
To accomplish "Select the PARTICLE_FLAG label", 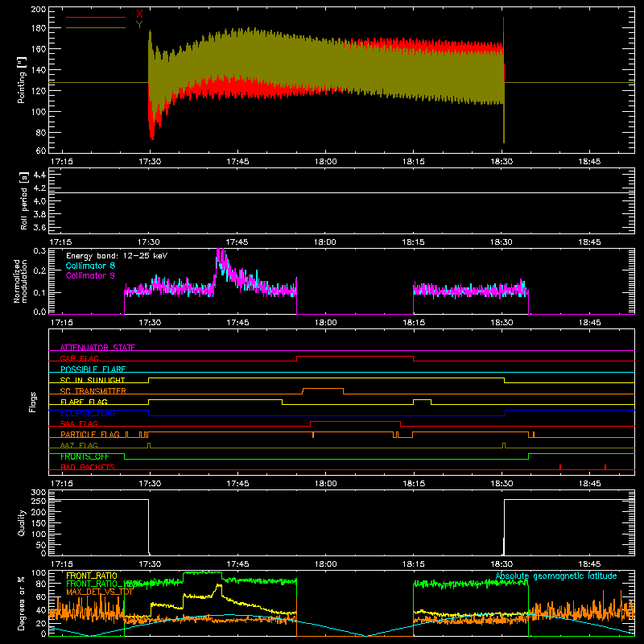I will [x=90, y=434].
